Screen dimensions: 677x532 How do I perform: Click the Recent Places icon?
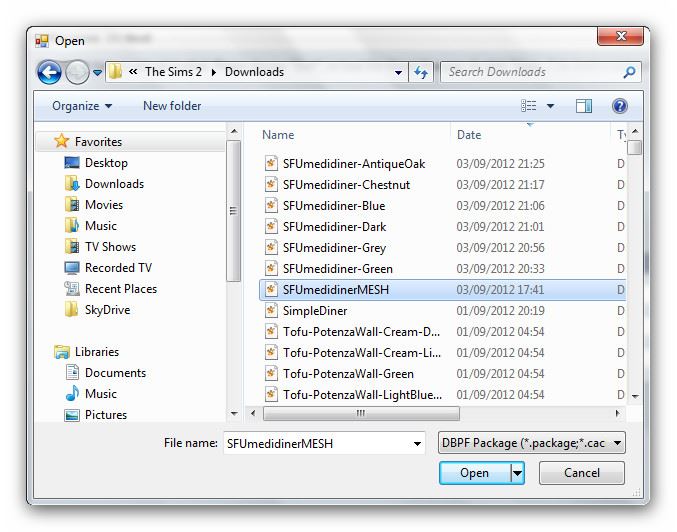point(72,288)
